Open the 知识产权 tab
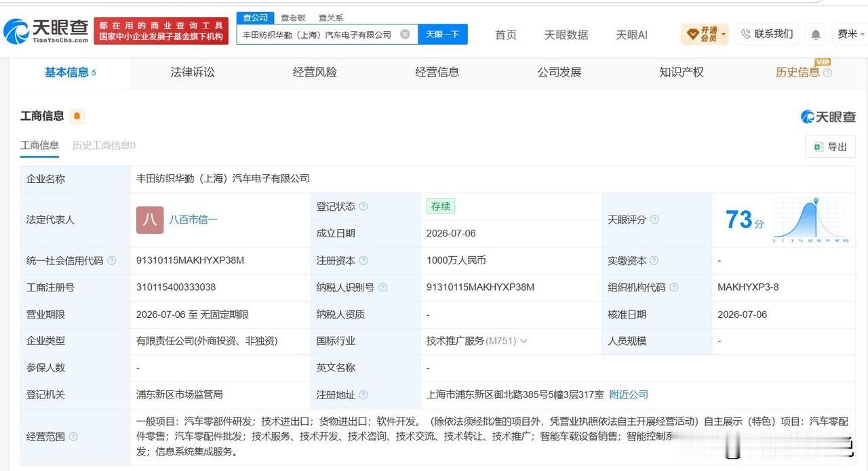Screen dimensions: 868x471 (x=682, y=73)
